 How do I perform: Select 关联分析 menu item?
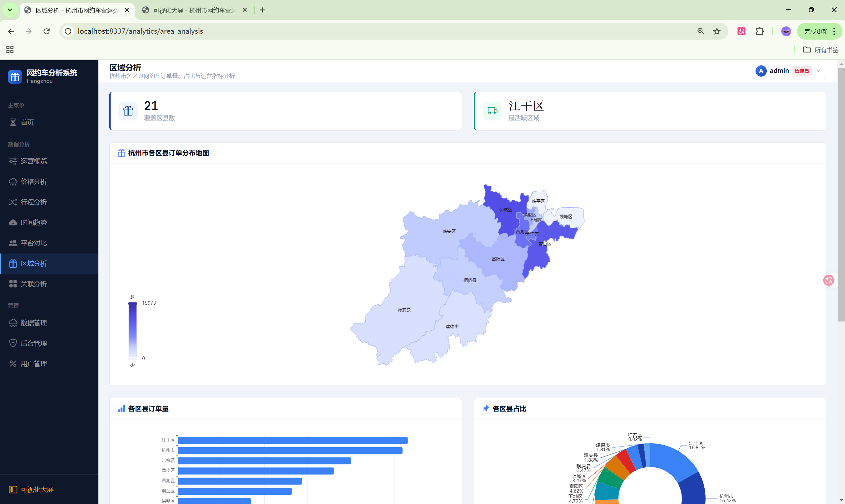coord(34,284)
